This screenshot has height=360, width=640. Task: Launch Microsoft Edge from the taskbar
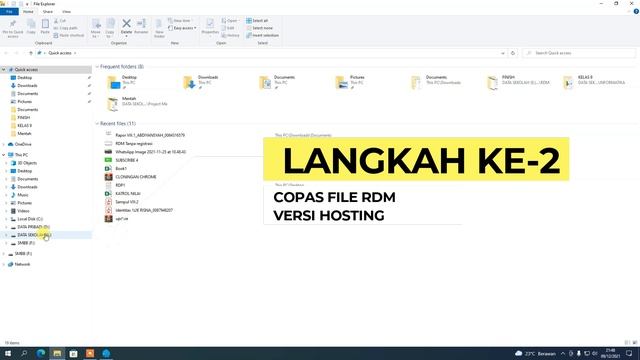[41, 353]
